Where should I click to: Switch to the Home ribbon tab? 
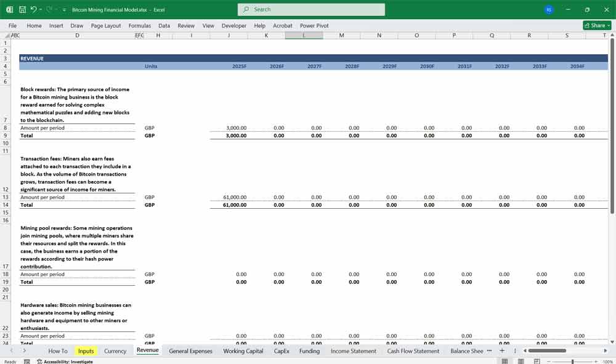[34, 25]
